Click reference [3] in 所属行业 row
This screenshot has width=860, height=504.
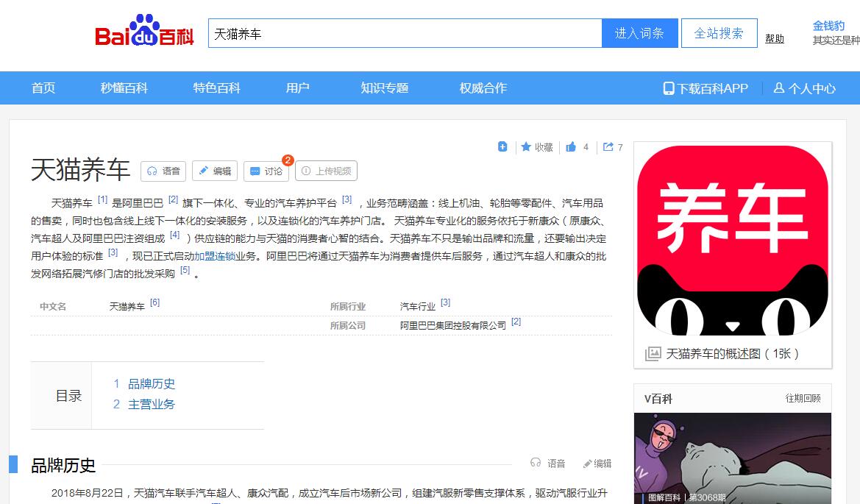[445, 302]
